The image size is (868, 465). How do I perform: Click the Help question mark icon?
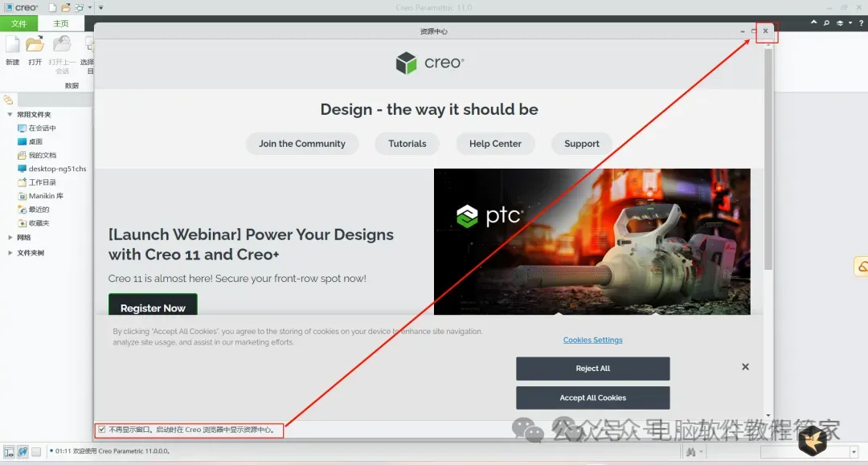[x=861, y=22]
